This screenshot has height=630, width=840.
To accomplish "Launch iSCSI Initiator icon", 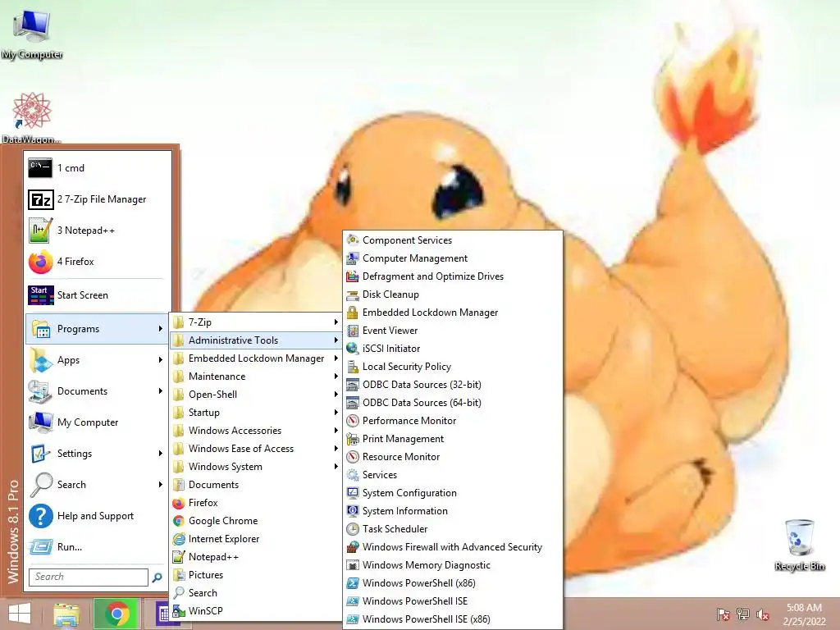I will (352, 348).
